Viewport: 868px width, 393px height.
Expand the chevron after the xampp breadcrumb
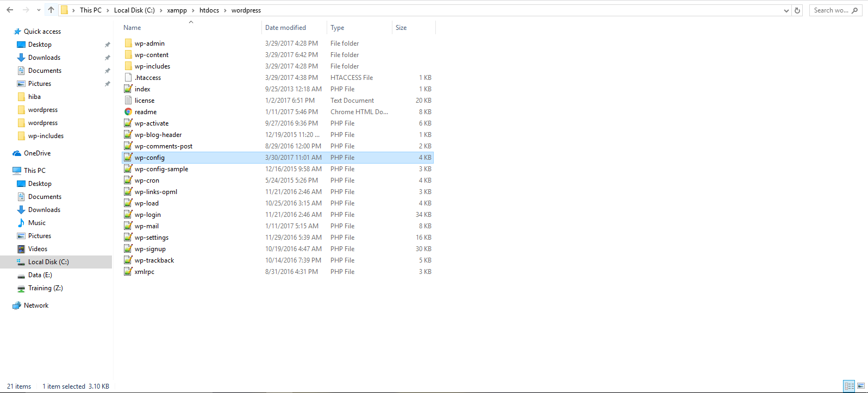(x=193, y=10)
